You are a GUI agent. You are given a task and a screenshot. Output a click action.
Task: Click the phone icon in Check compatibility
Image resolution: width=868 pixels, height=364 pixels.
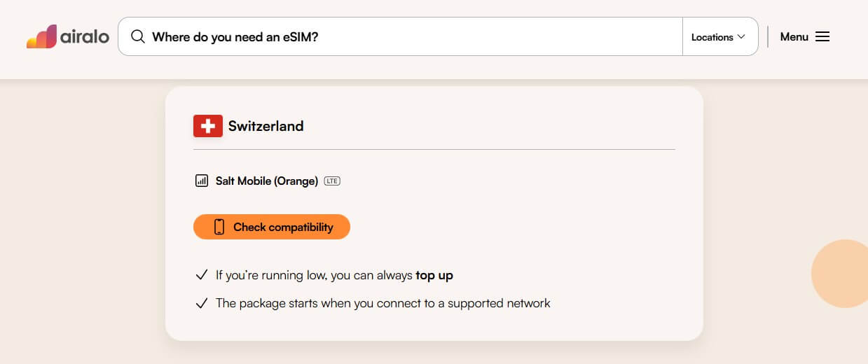pos(219,227)
